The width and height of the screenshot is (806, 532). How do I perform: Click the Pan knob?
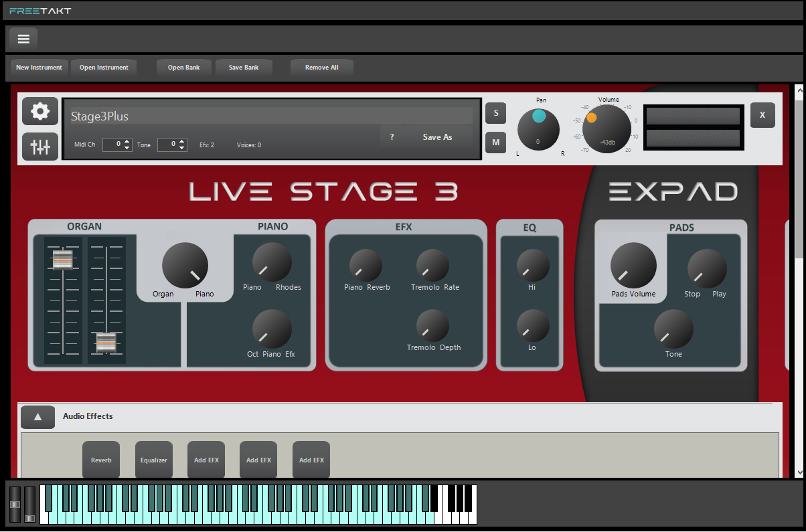tap(538, 129)
